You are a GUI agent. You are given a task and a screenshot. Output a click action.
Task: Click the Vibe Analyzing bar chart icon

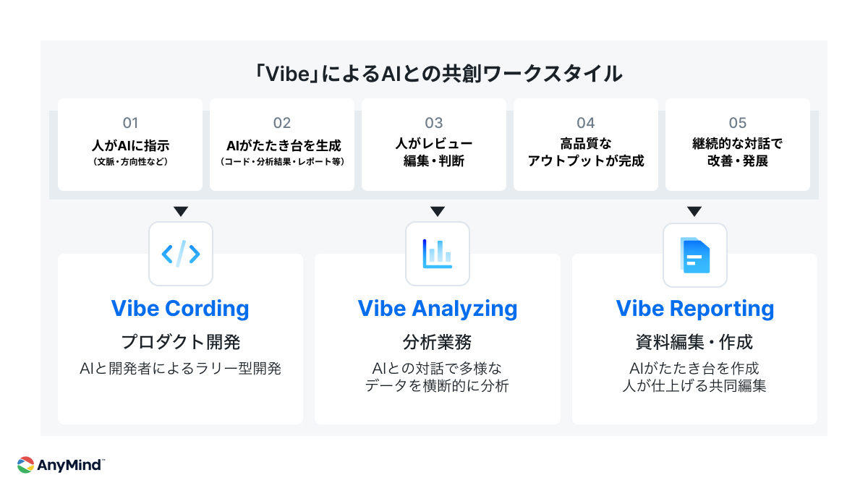pyautogui.click(x=437, y=254)
